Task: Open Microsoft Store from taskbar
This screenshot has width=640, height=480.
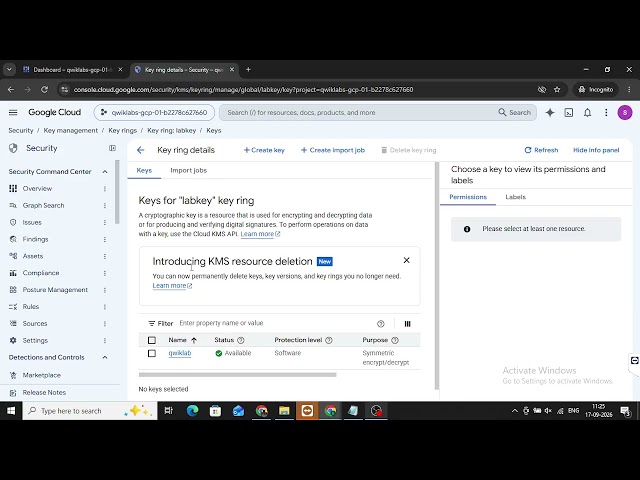Action: [215, 411]
